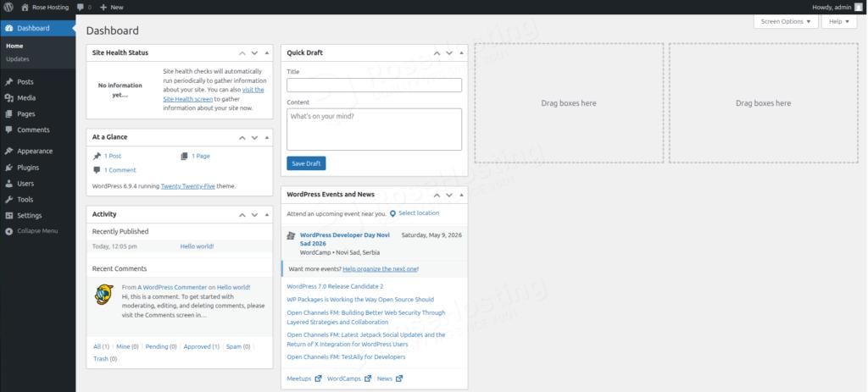The height and width of the screenshot is (392, 868).
Task: Click the Users icon in sidebar
Action: tap(8, 184)
